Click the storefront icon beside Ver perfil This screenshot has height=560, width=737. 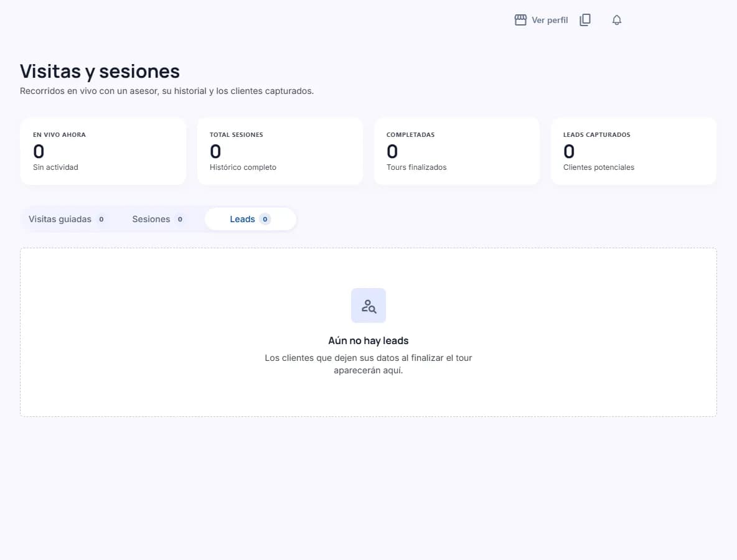tap(520, 20)
